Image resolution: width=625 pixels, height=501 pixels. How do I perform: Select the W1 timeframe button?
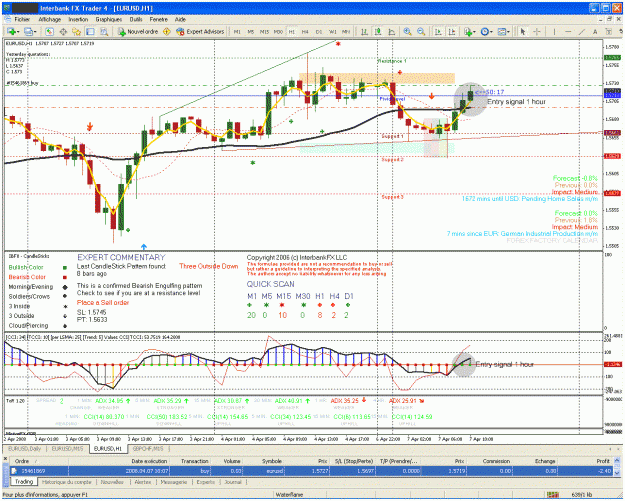(x=332, y=31)
